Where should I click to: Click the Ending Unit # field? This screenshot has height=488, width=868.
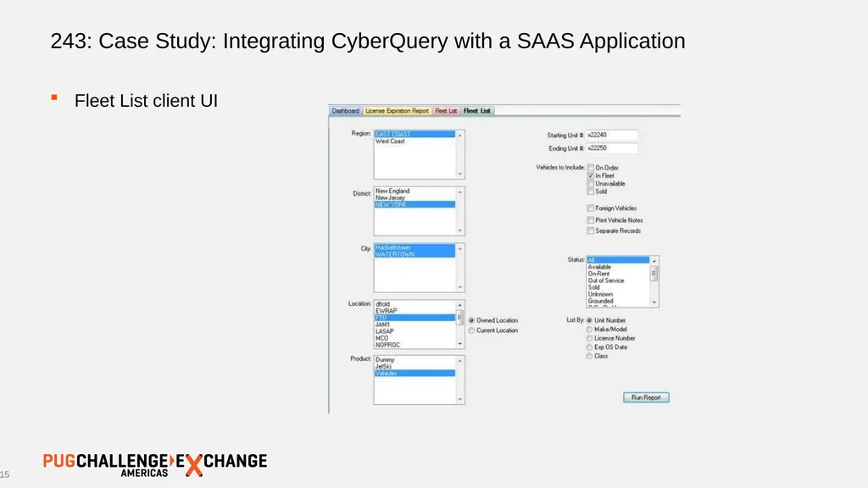(612, 148)
